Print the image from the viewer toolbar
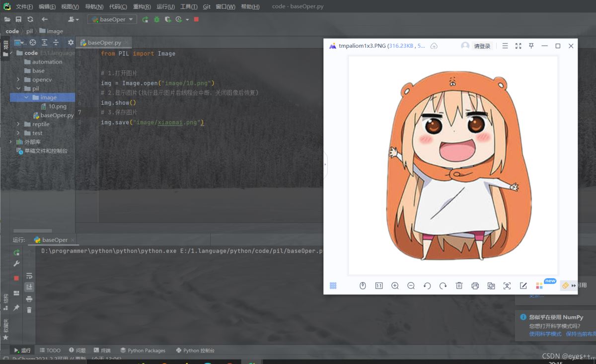The width and height of the screenshot is (596, 364). [475, 286]
